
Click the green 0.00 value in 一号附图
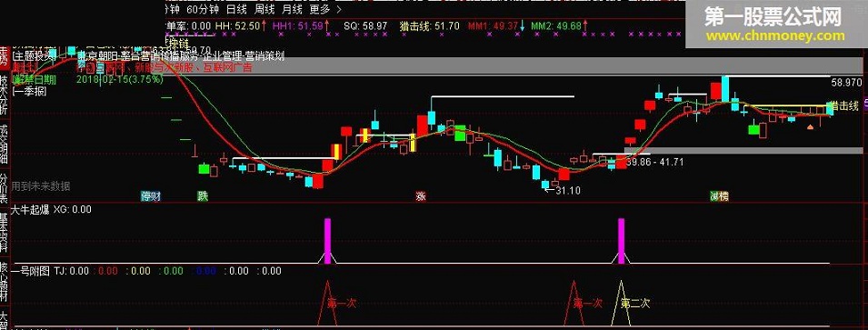(x=174, y=271)
